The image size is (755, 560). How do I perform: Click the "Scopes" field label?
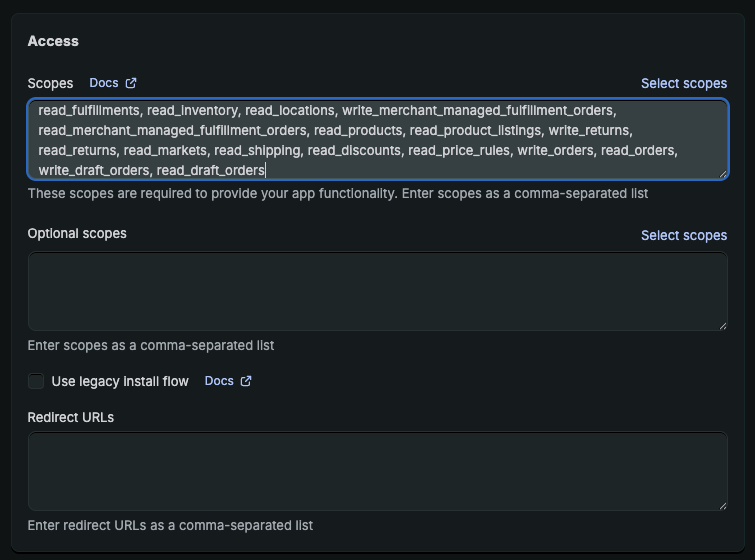[50, 83]
